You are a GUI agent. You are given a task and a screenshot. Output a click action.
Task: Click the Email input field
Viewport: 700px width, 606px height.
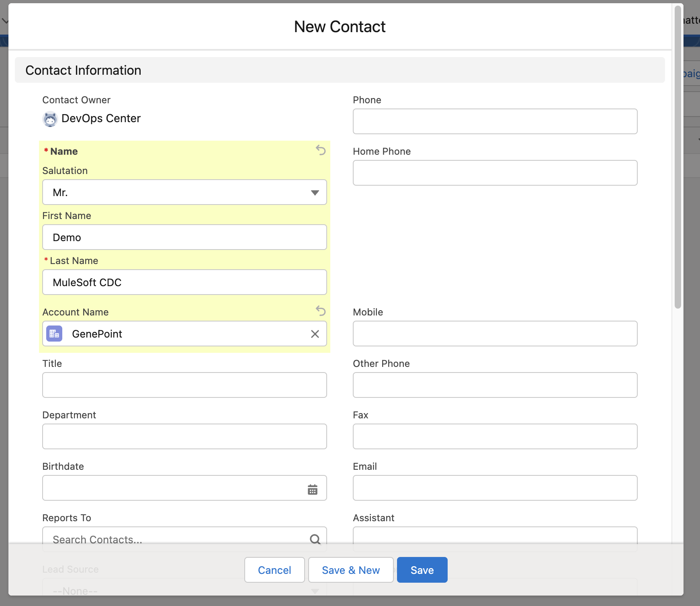tap(495, 488)
